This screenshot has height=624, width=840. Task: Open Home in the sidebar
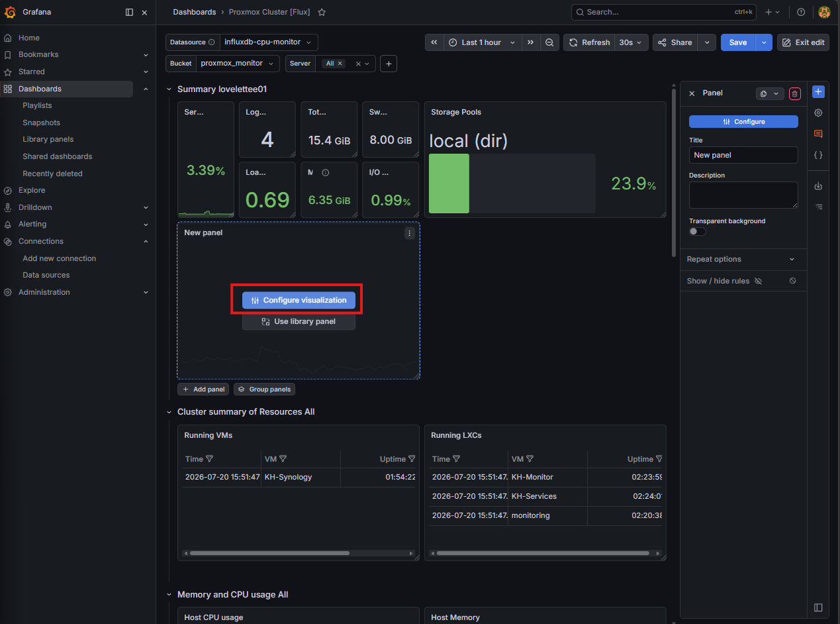(x=29, y=38)
